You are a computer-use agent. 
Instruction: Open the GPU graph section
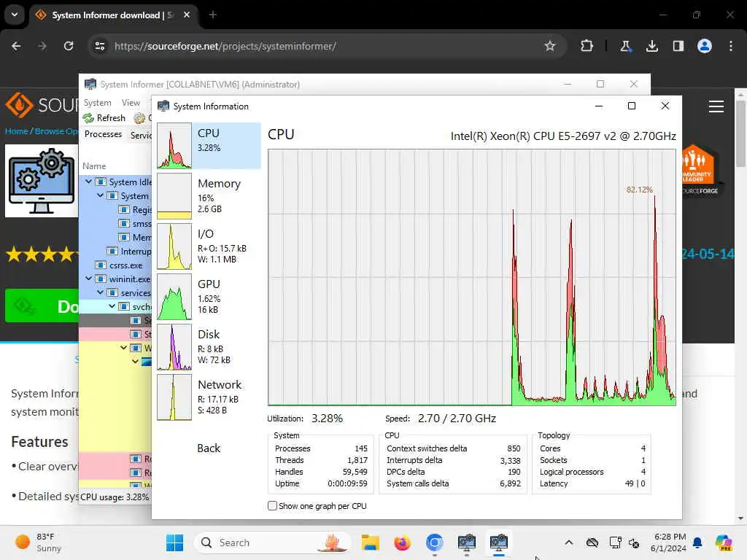209,297
